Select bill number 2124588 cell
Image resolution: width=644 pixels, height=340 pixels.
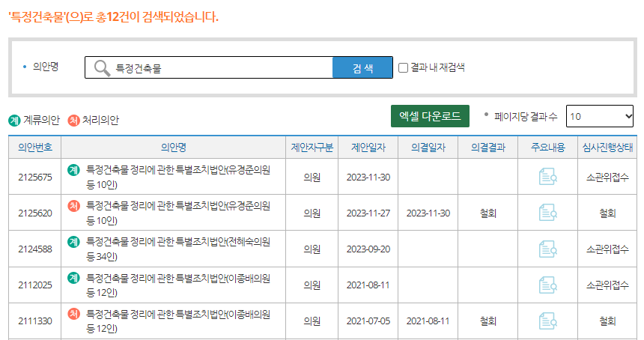(35, 249)
